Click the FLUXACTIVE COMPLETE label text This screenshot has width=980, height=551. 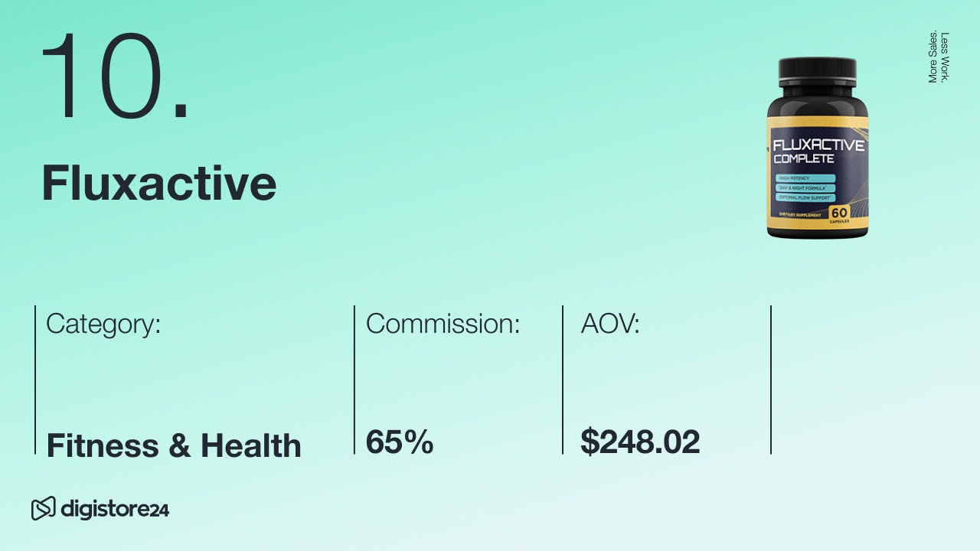[817, 151]
